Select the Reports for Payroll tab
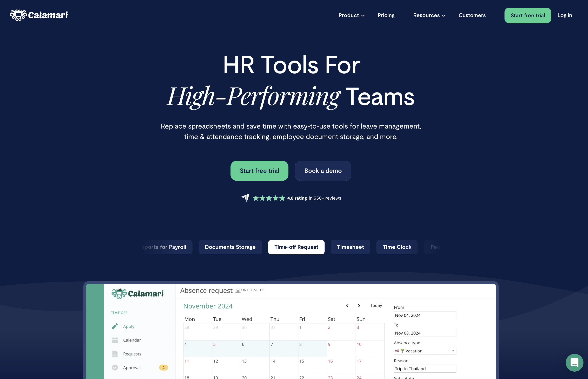The width and height of the screenshot is (588, 379). pos(167,247)
